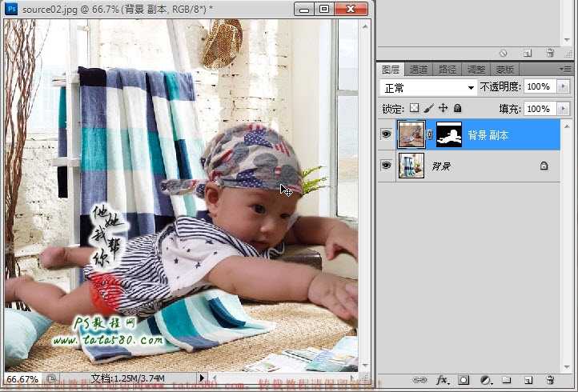
Task: Click the upper panel scroll down arrow
Action: pos(568,40)
